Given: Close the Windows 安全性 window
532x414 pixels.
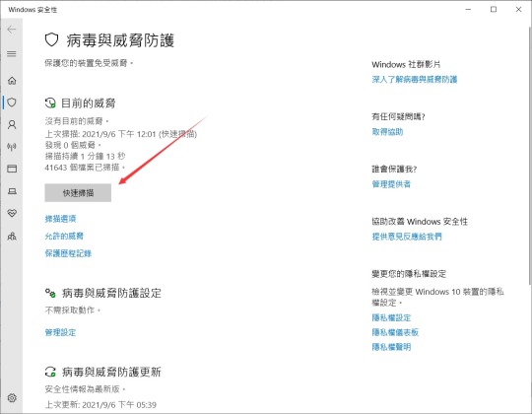Looking at the screenshot, I should (x=518, y=9).
